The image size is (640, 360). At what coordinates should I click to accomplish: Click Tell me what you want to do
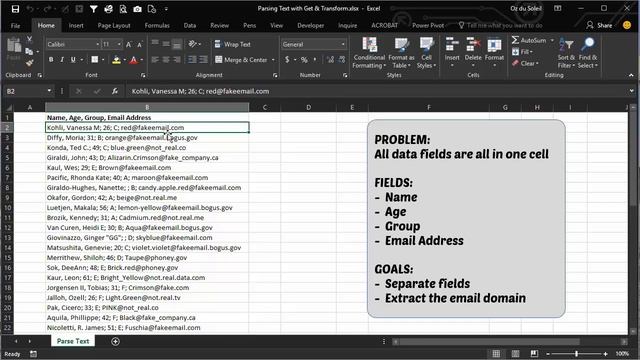500,25
